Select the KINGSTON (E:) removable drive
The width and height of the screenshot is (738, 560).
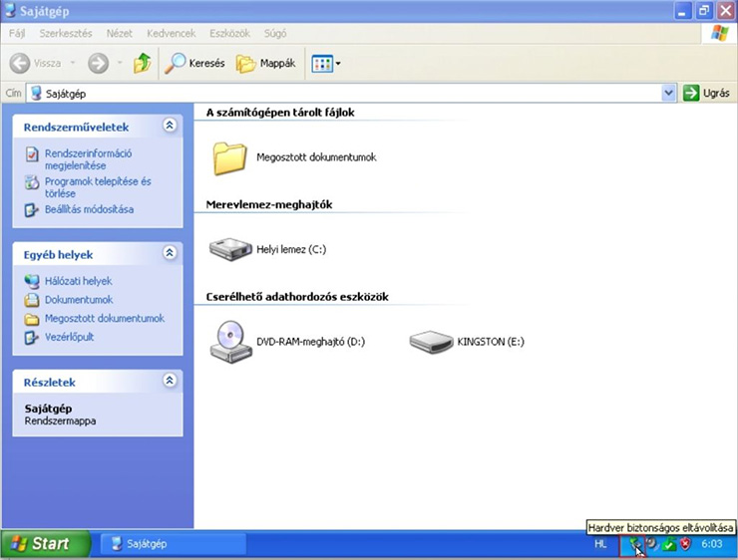(x=431, y=342)
